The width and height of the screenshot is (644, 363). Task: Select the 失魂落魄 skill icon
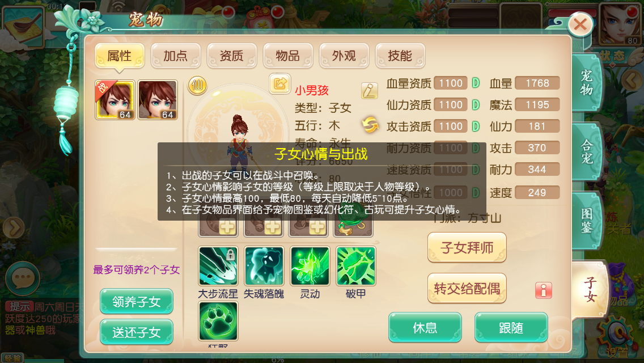point(264,266)
